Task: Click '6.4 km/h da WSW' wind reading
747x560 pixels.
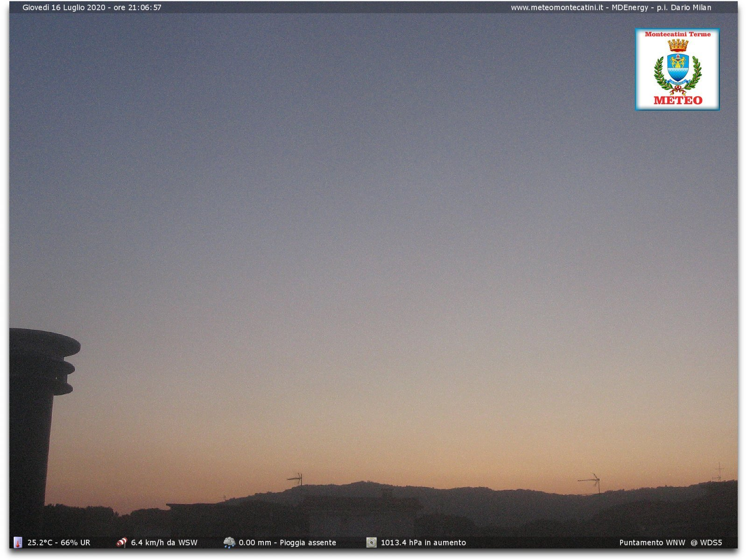Action: tap(164, 543)
